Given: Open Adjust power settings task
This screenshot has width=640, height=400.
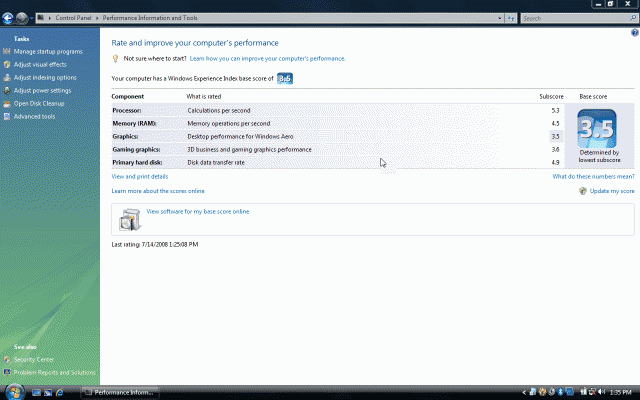Looking at the screenshot, I should click(x=42, y=91).
